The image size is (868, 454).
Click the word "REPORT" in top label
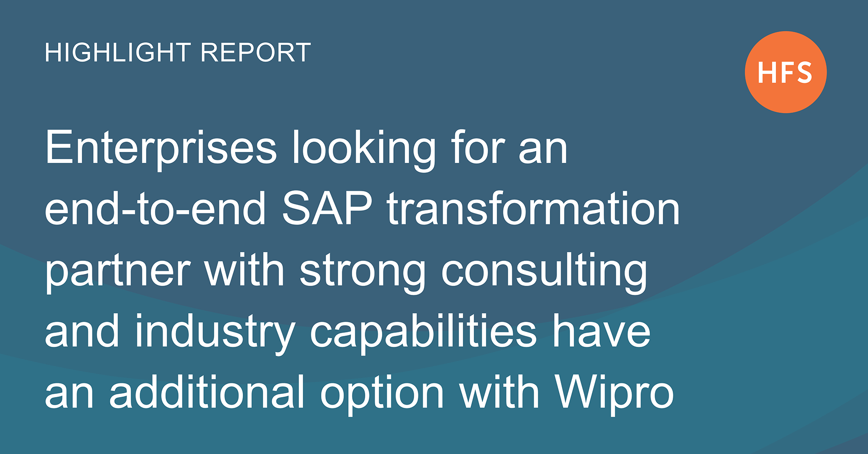[256, 52]
